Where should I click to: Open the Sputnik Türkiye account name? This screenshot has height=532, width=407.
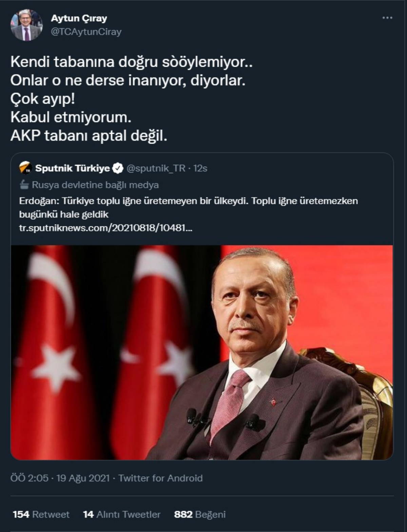(72, 168)
